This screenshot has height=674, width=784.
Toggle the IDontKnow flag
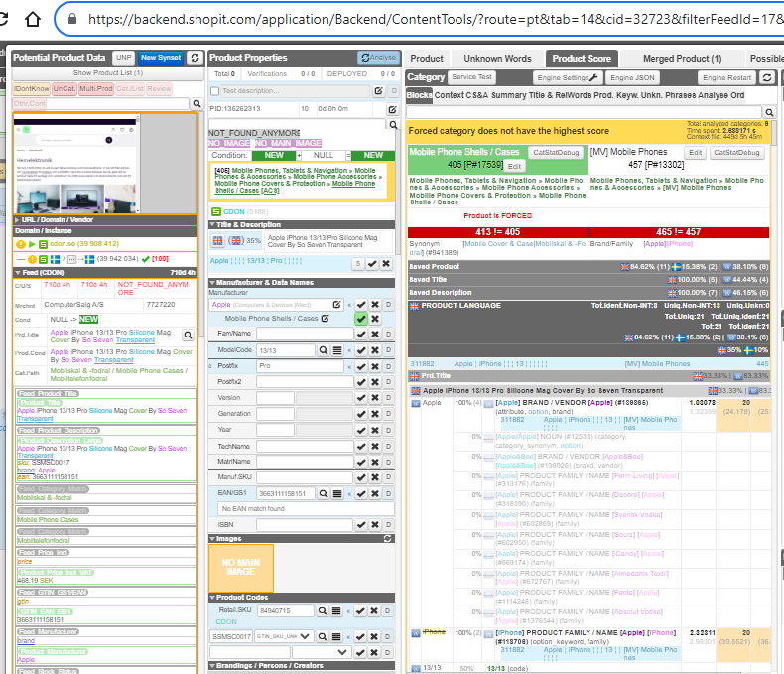point(32,89)
